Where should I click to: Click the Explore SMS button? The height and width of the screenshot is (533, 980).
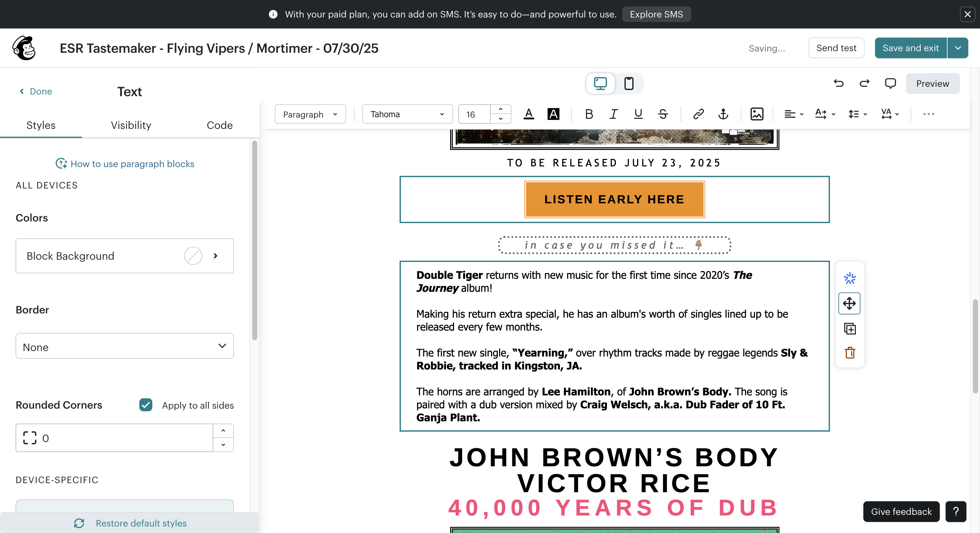click(x=656, y=15)
